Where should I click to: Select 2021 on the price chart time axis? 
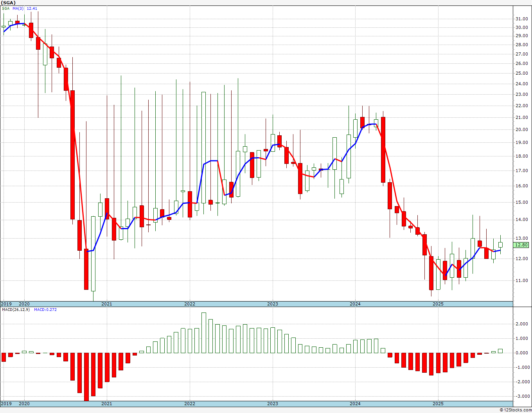(107, 304)
